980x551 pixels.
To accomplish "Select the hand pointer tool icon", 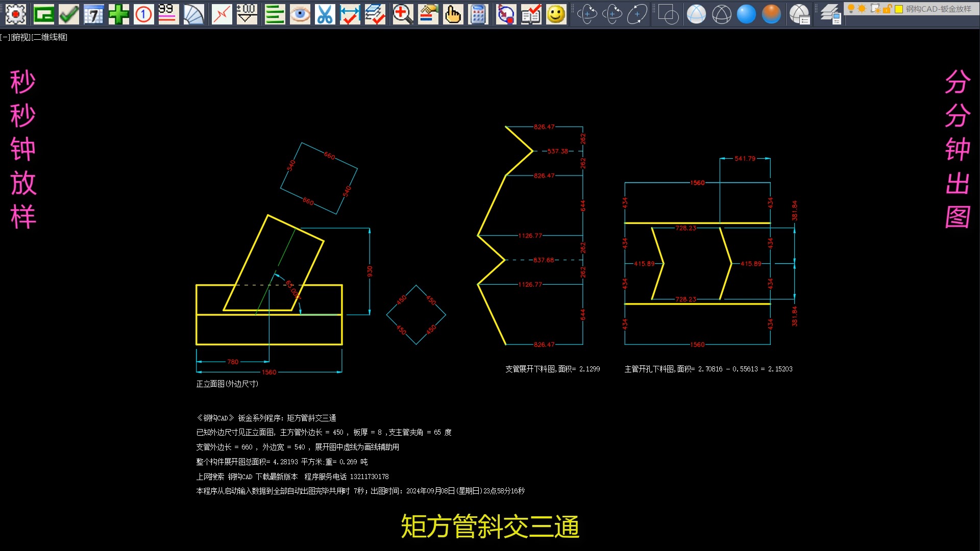I will (453, 14).
